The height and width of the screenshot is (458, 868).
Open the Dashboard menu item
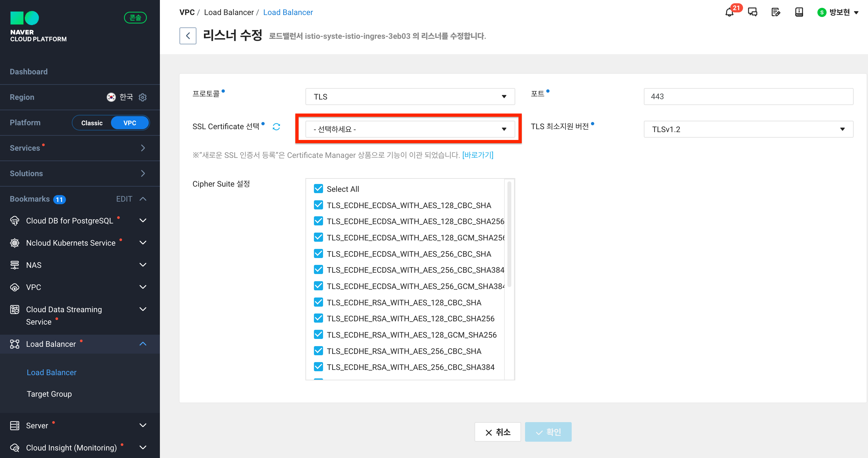tap(29, 71)
